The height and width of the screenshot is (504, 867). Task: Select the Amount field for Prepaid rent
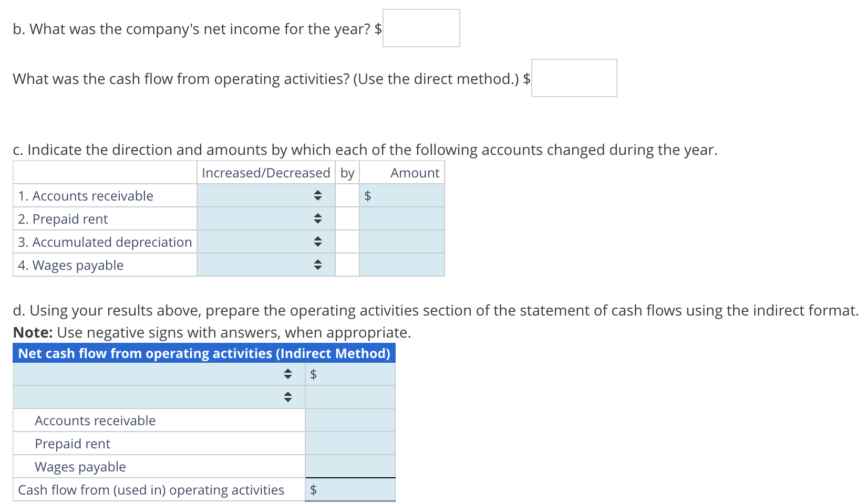coord(401,218)
